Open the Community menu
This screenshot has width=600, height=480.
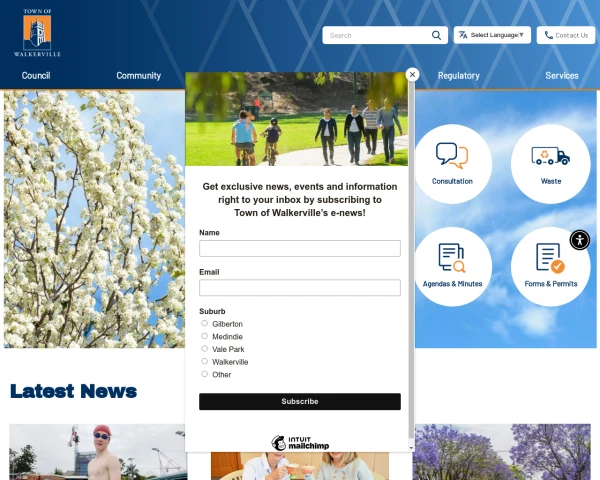point(139,75)
